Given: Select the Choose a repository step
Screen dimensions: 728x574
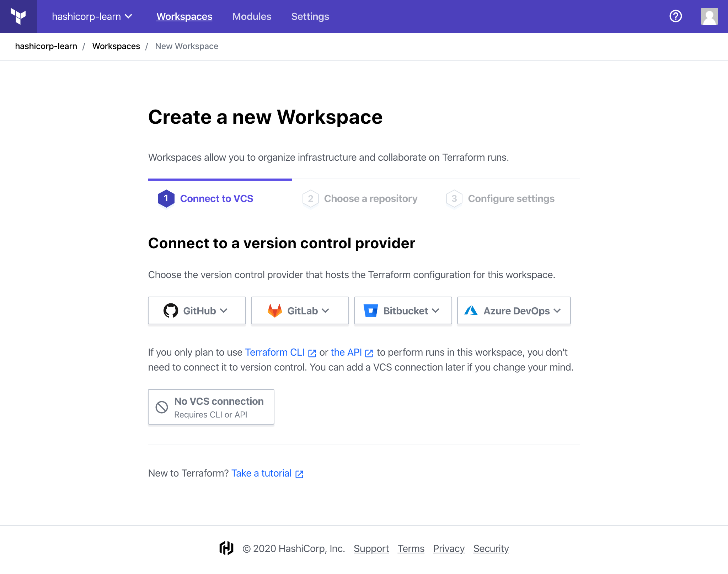Looking at the screenshot, I should (370, 198).
